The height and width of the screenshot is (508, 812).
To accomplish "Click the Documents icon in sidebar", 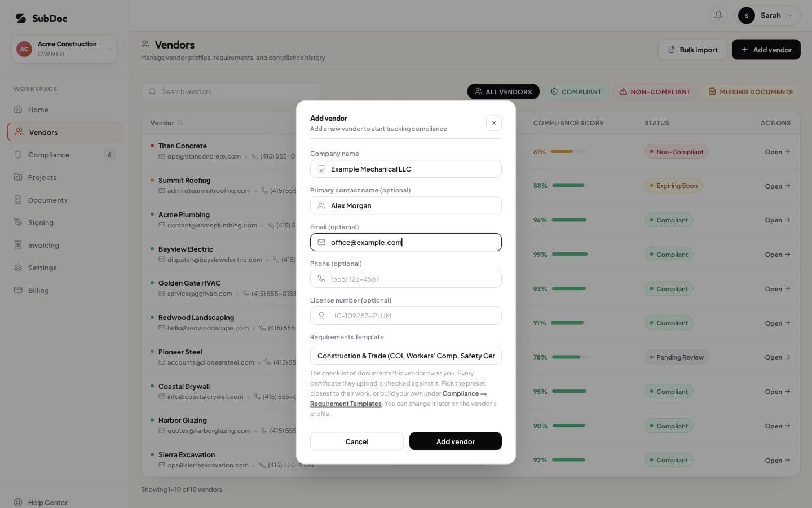I will pyautogui.click(x=18, y=200).
